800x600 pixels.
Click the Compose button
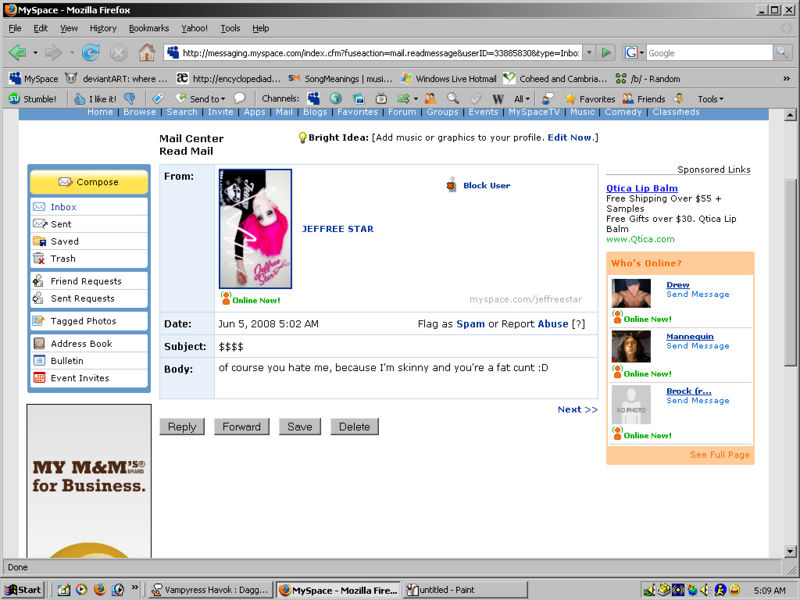point(89,182)
